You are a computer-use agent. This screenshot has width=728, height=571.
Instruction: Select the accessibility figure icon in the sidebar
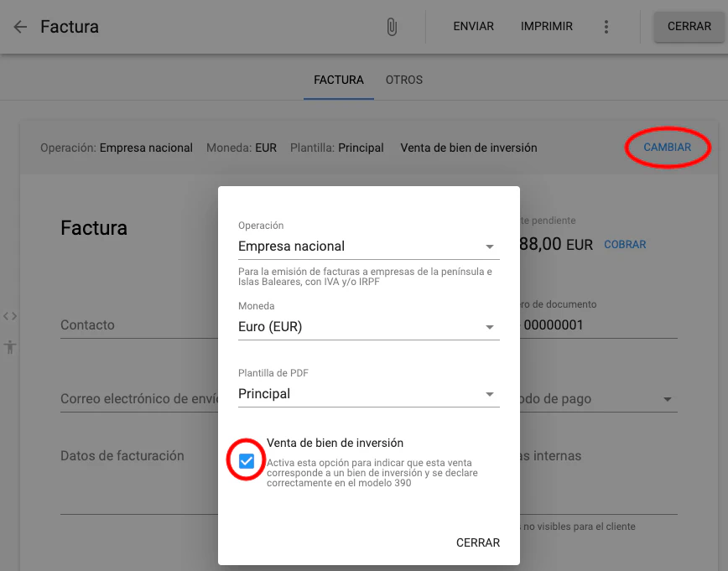[9, 346]
